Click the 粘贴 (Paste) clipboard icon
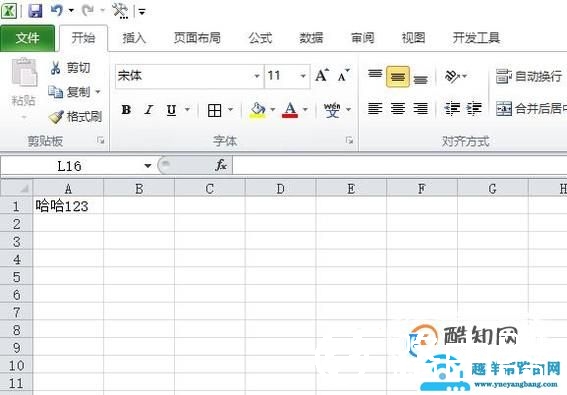567x395 pixels. (24, 72)
